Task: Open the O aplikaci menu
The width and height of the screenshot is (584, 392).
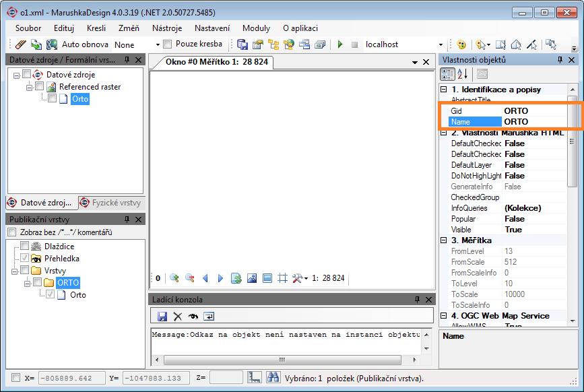Action: [300, 28]
